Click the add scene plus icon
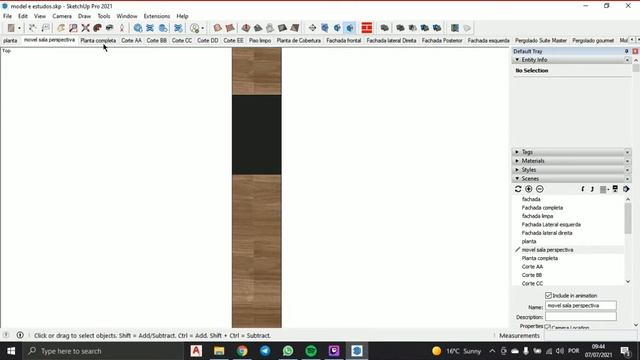This screenshot has width=640, height=360. [x=529, y=189]
